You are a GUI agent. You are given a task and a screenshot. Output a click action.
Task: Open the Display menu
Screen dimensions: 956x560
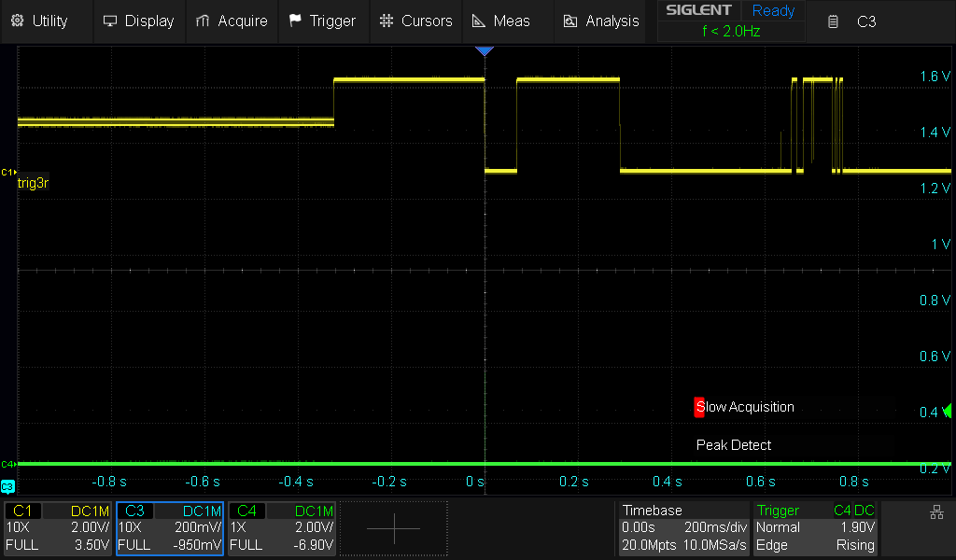[x=139, y=21]
